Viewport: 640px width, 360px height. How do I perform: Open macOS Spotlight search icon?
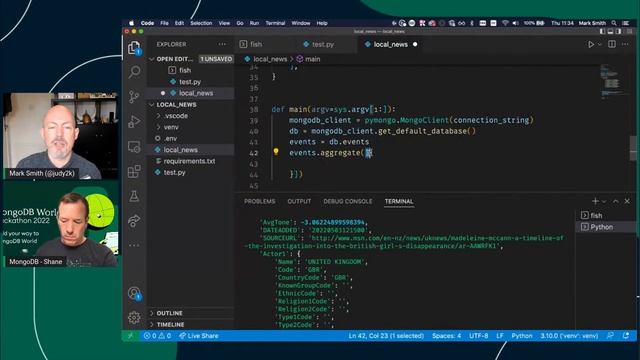point(614,23)
